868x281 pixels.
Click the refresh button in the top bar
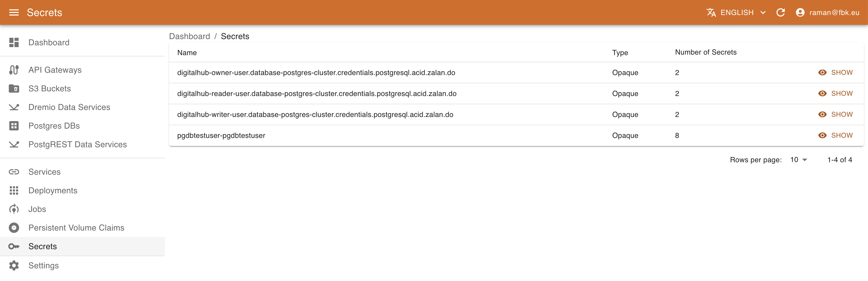tap(781, 12)
